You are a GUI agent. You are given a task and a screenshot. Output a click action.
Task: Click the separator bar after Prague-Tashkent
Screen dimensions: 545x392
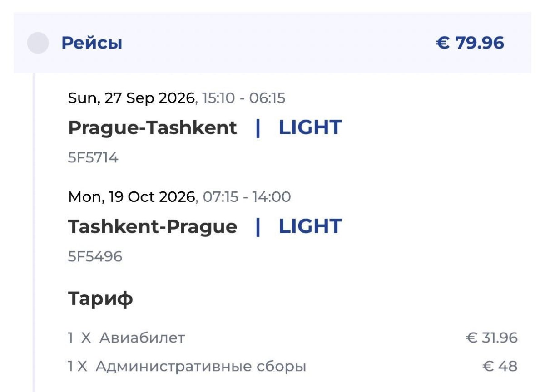(x=258, y=128)
